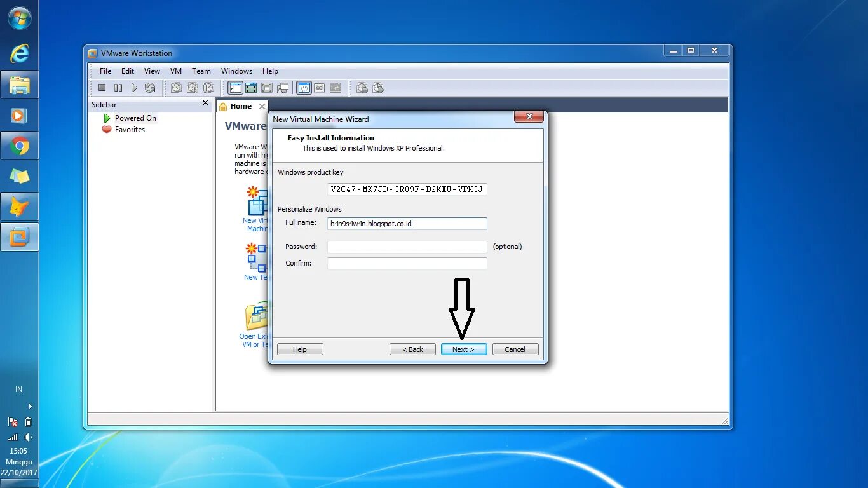Open Google Chrome from taskbar
The height and width of the screenshot is (488, 868).
[x=20, y=146]
